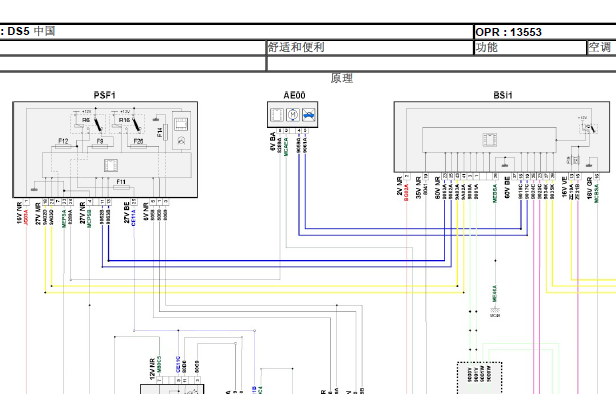Click the 16V NR connector label under PSF1
Image resolution: width=616 pixels, height=394 pixels.
point(19,213)
